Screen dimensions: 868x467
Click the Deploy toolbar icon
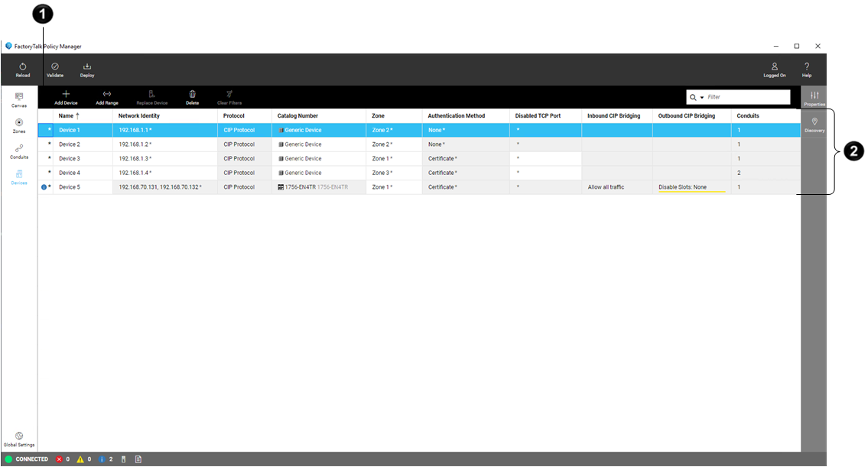coord(87,67)
